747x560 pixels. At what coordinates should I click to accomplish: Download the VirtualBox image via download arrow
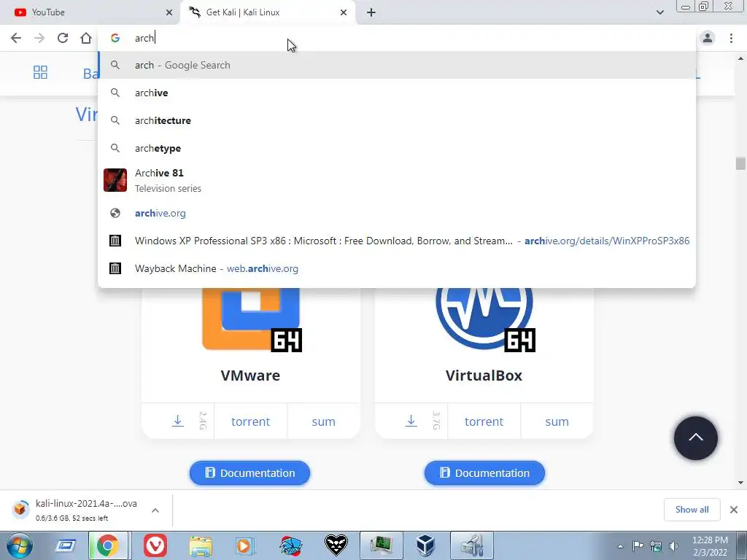pyautogui.click(x=411, y=421)
